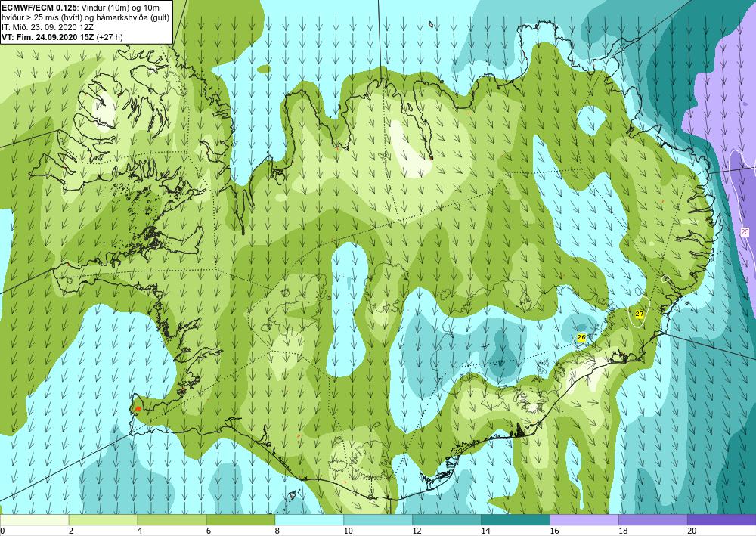This screenshot has height=536, width=756.
Task: Click the 'IT: Mið. 23. 09. 2020 12Z' line
Action: 47,27
